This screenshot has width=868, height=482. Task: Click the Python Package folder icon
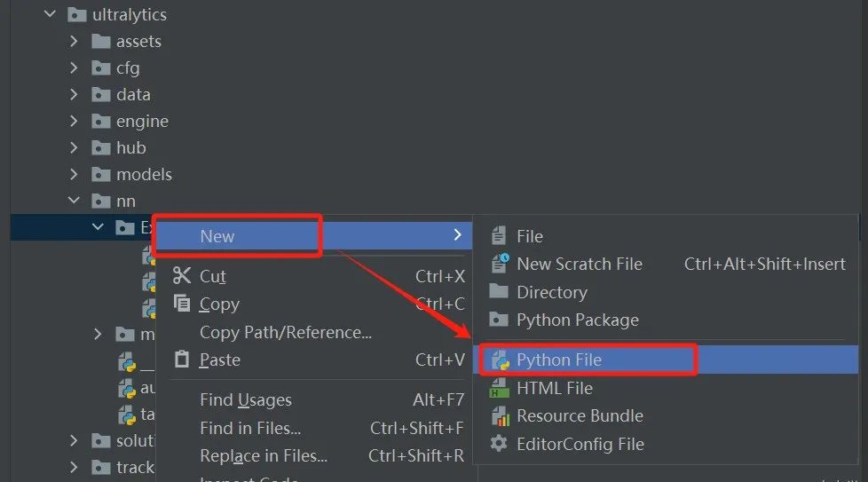coord(499,320)
